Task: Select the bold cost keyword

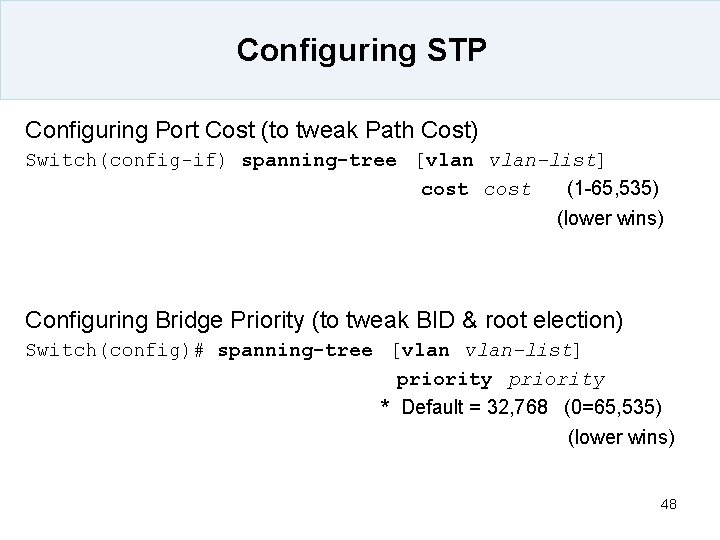Action: (x=444, y=190)
